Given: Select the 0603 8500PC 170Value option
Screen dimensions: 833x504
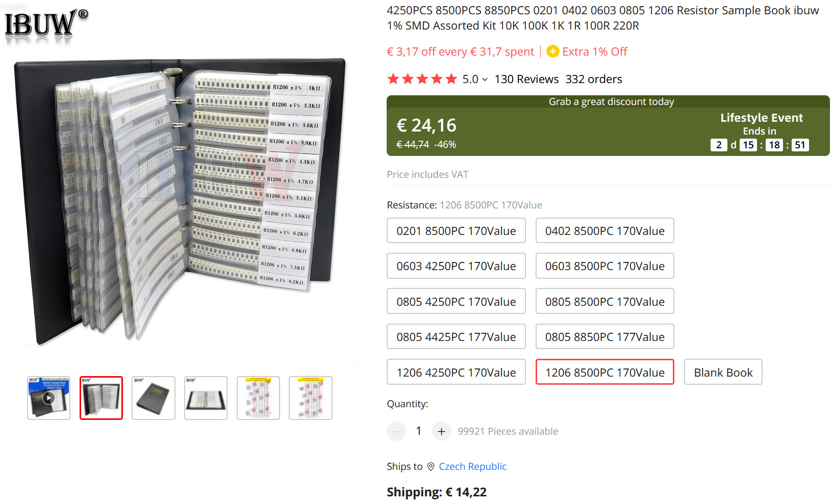Looking at the screenshot, I should pyautogui.click(x=604, y=266).
